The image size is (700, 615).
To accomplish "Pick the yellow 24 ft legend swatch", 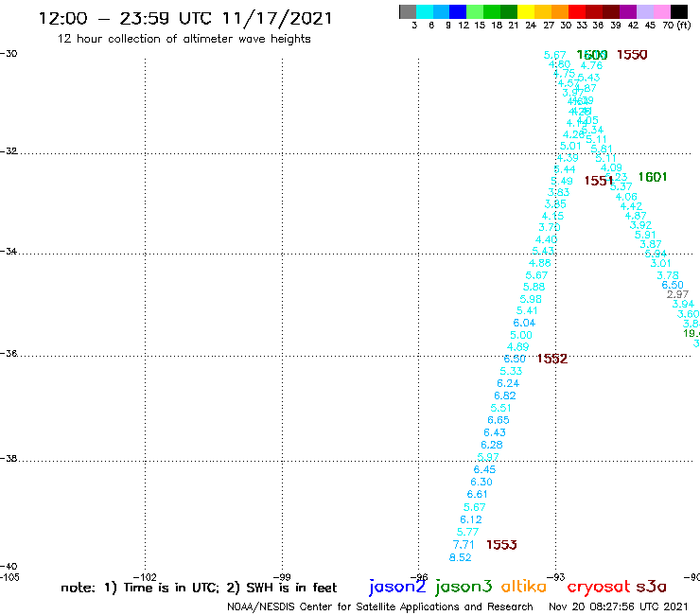I will click(x=526, y=11).
